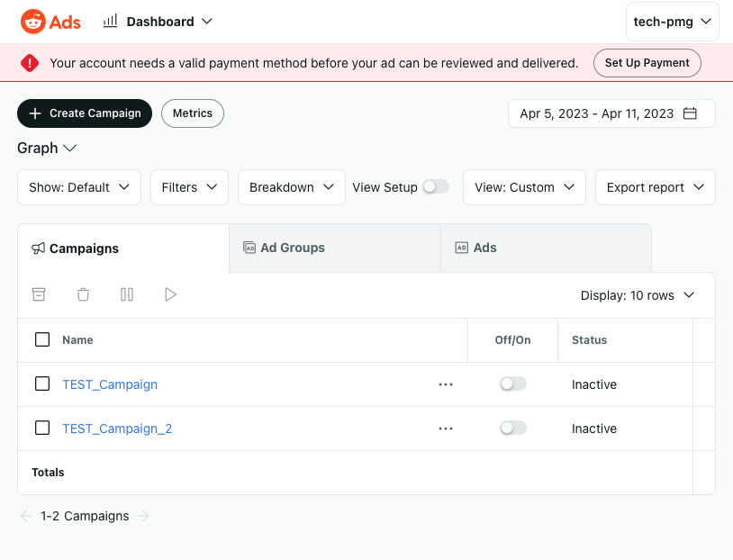Click the next page arrow

144,516
